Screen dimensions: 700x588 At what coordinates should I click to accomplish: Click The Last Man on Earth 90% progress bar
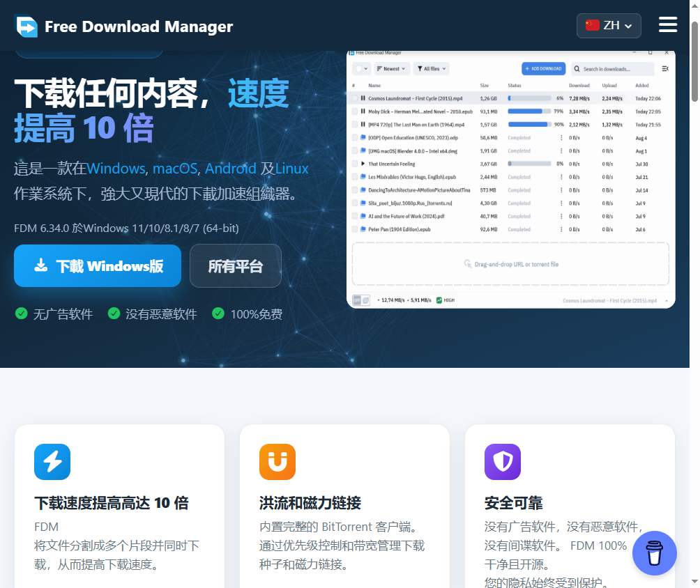click(529, 125)
